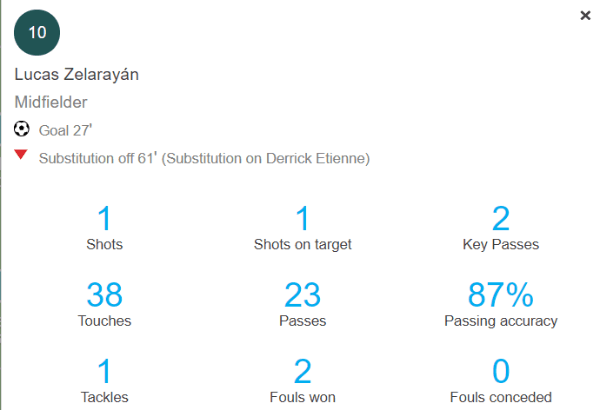The height and width of the screenshot is (410, 600).
Task: Click the Touches value 38
Action: click(x=104, y=296)
